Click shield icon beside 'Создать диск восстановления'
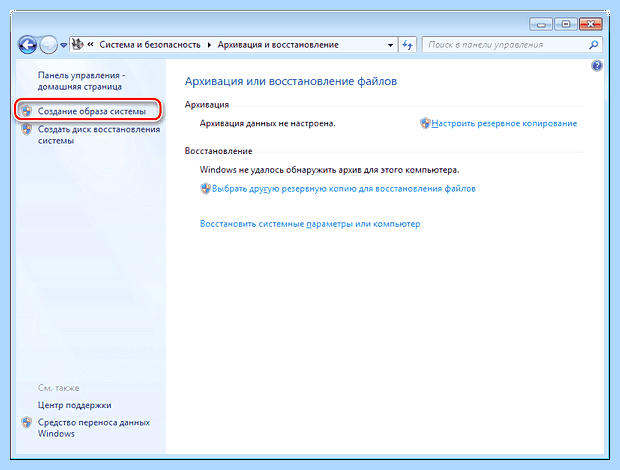The image size is (620, 470). tap(26, 129)
